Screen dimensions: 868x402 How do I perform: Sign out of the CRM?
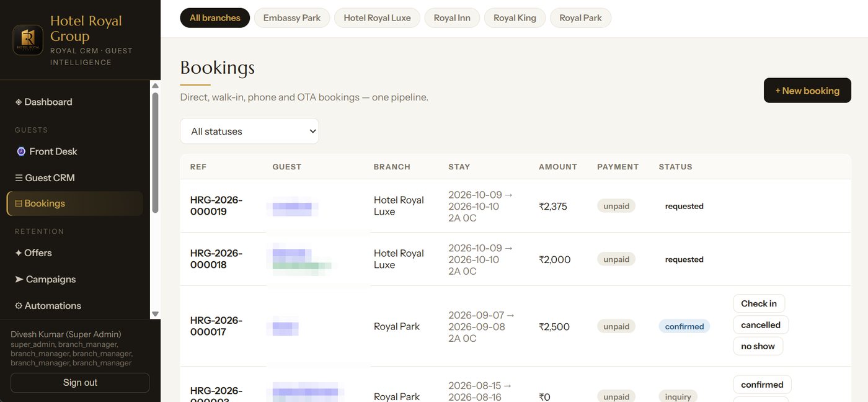(80, 383)
